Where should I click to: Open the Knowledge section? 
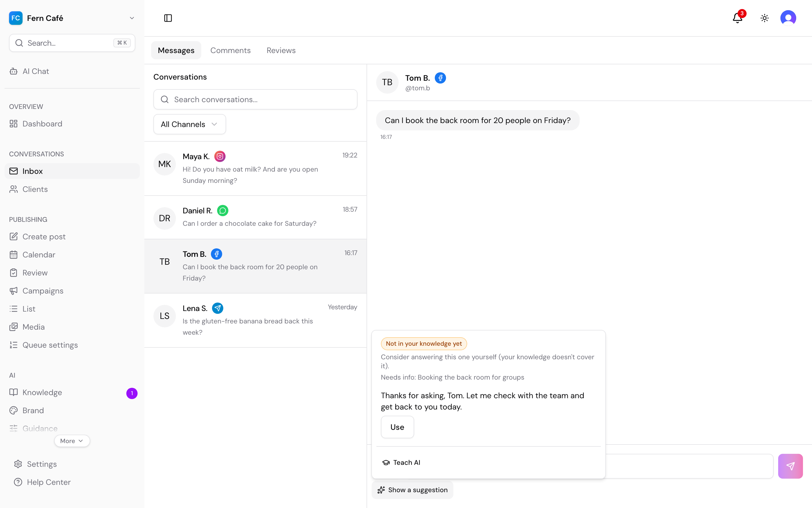pos(72,392)
